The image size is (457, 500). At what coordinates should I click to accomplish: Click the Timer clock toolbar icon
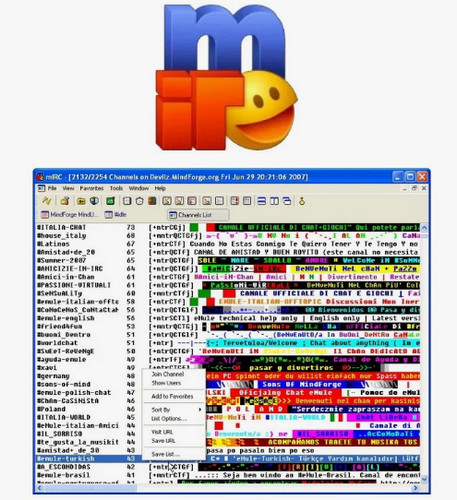click(140, 201)
